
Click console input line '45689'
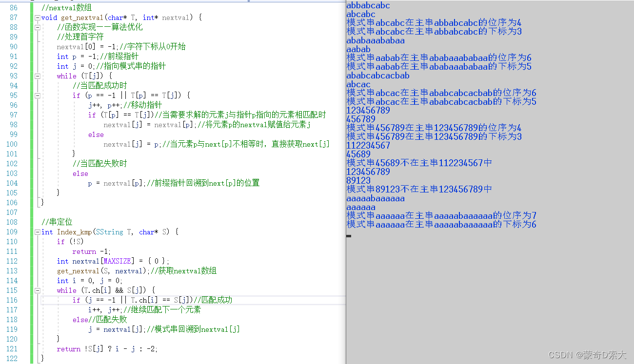coord(358,154)
